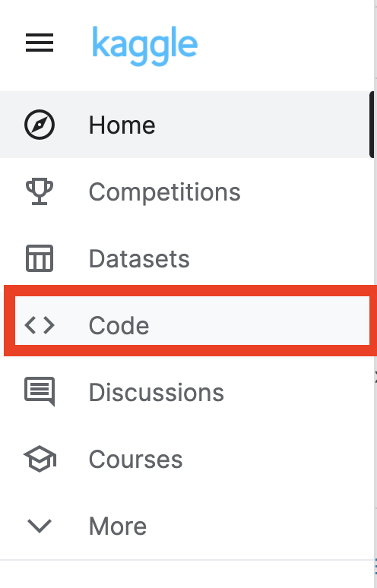
Task: Click the kaggle logo
Action: click(144, 46)
